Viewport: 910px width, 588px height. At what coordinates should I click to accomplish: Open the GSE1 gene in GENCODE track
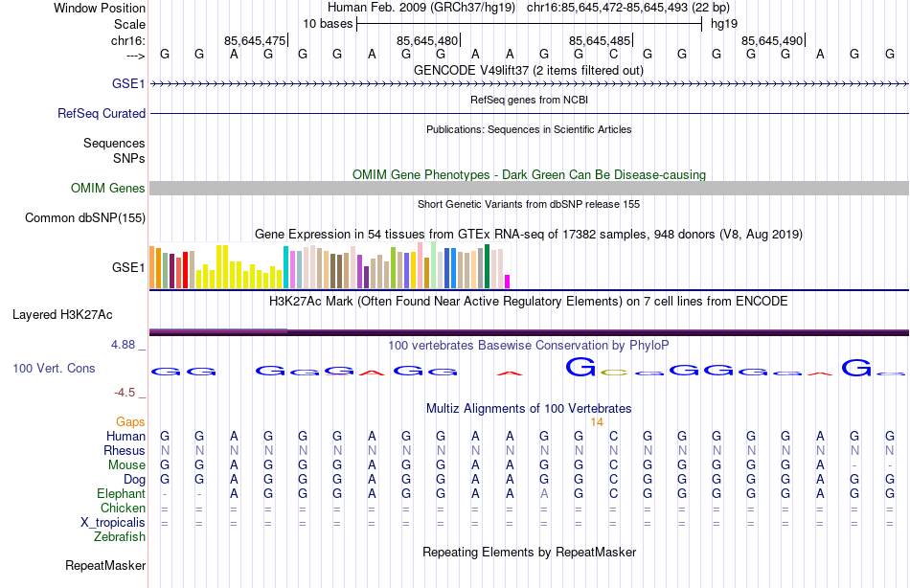pyautogui.click(x=128, y=83)
